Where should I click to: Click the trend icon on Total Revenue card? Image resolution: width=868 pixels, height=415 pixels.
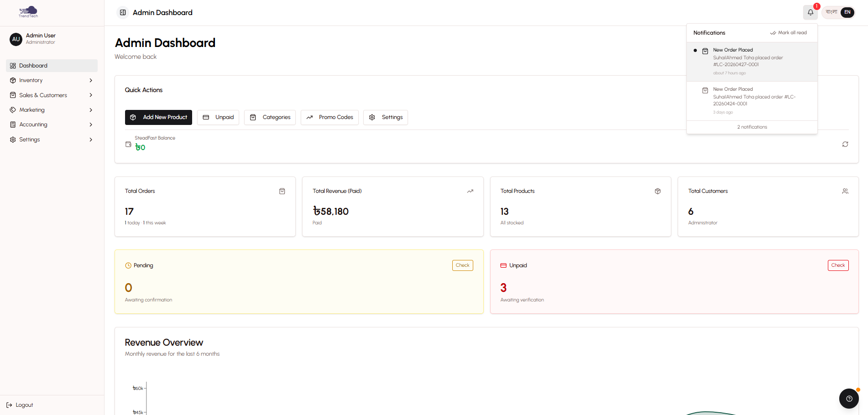(x=470, y=191)
